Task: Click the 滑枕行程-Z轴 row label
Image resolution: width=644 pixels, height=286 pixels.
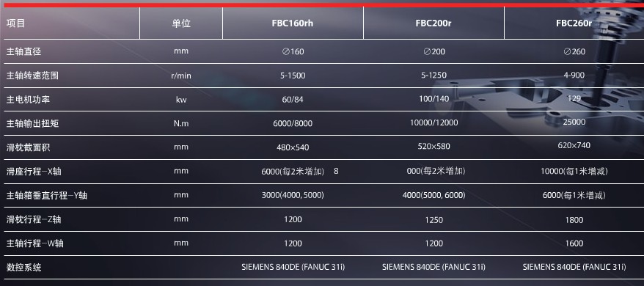Action: tap(34, 219)
